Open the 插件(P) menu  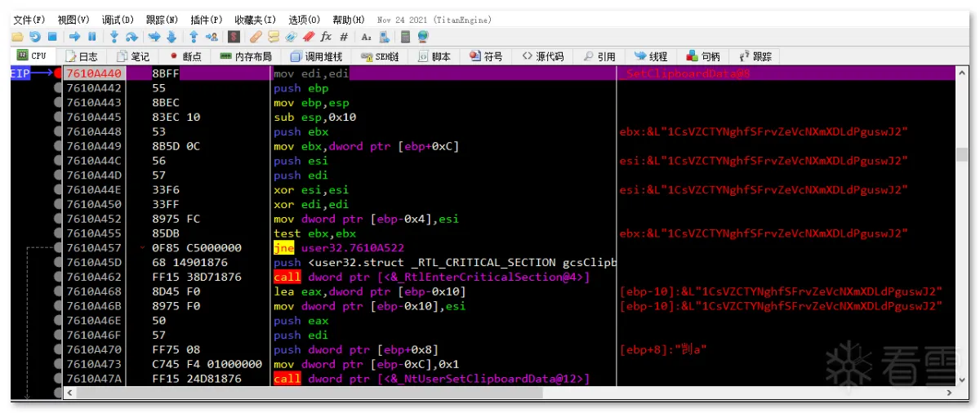coord(206,19)
